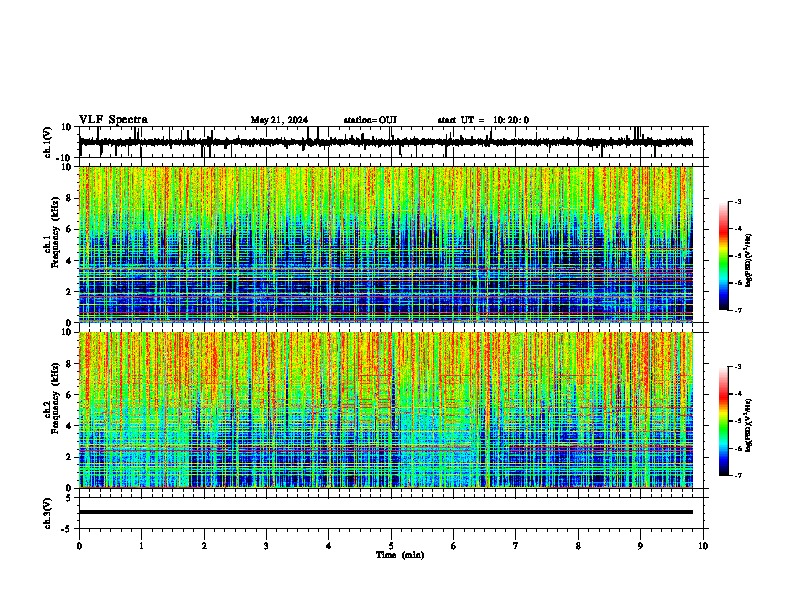
Task: Click the "-3" label on ch.2 color bar
Action: click(737, 367)
